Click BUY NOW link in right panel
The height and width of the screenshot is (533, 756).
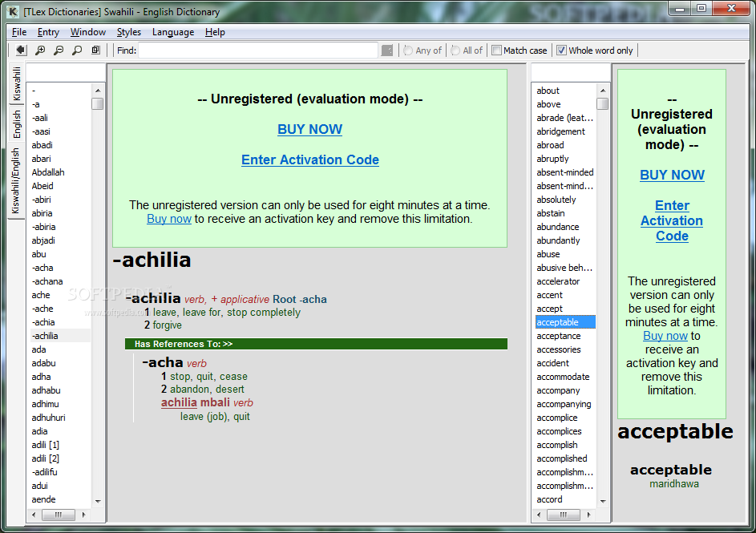pos(672,175)
